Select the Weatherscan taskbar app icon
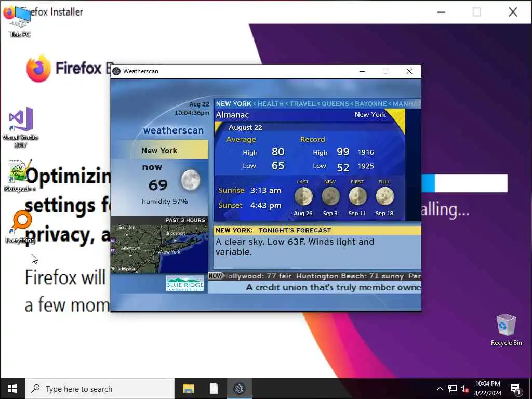Image resolution: width=532 pixels, height=399 pixels. [x=239, y=389]
